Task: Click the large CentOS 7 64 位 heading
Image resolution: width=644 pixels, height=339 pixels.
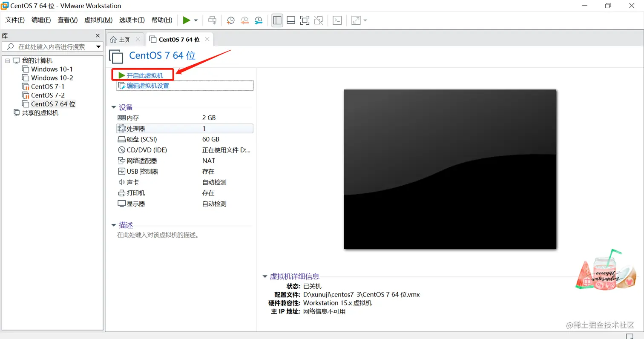Action: pos(162,55)
